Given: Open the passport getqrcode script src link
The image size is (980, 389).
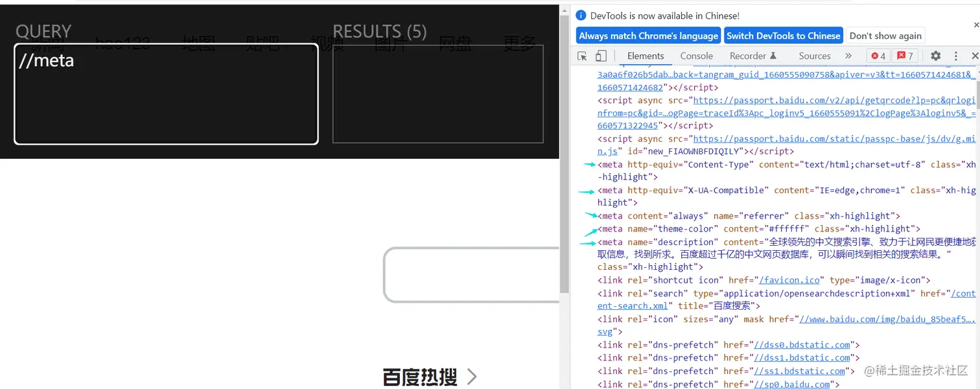Looking at the screenshot, I should (x=786, y=113).
